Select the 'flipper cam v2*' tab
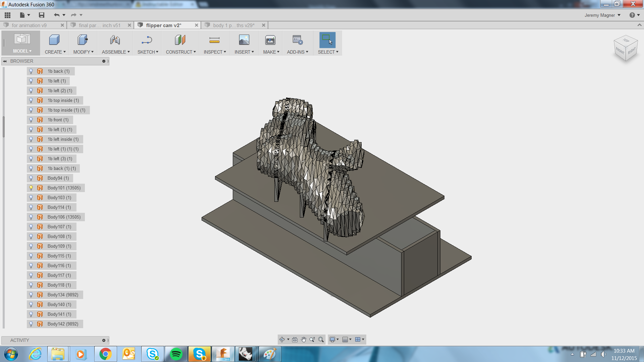The image size is (644, 362). click(x=164, y=25)
